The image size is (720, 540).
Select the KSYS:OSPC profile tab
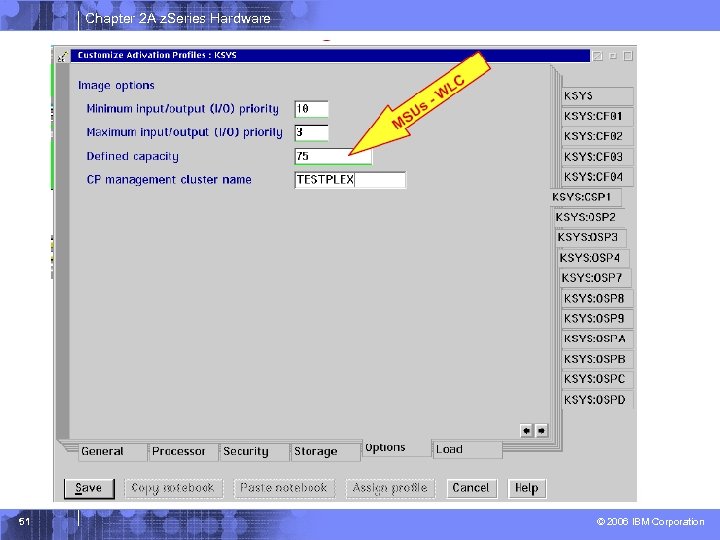point(597,379)
